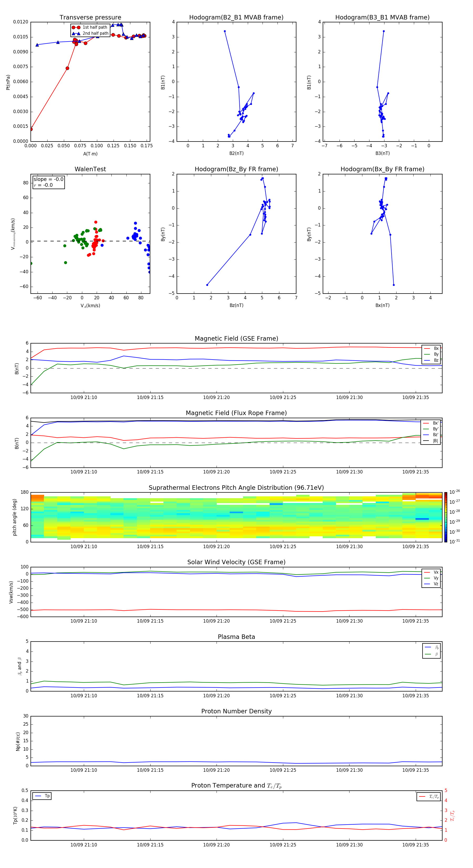Screen dimensions: 473x868
Task: Select the "V_A(km/s)" x-axis label
Action: pyautogui.click(x=90, y=306)
